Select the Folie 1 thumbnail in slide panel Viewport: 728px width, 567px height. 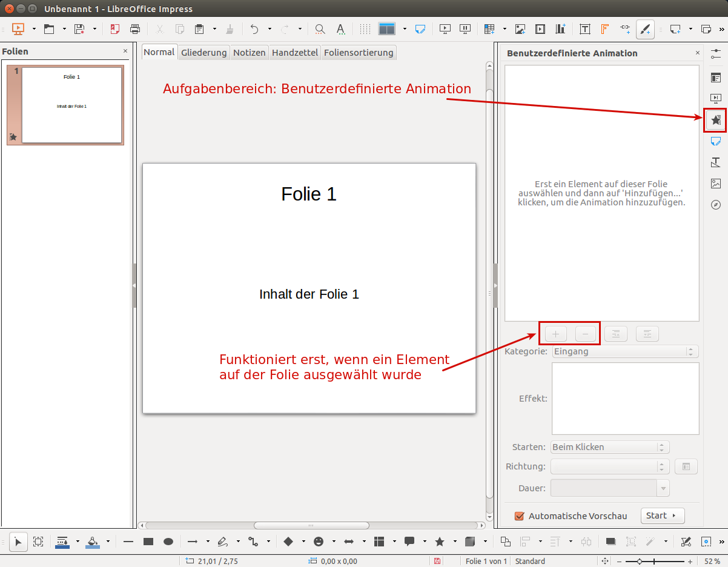[x=71, y=105]
